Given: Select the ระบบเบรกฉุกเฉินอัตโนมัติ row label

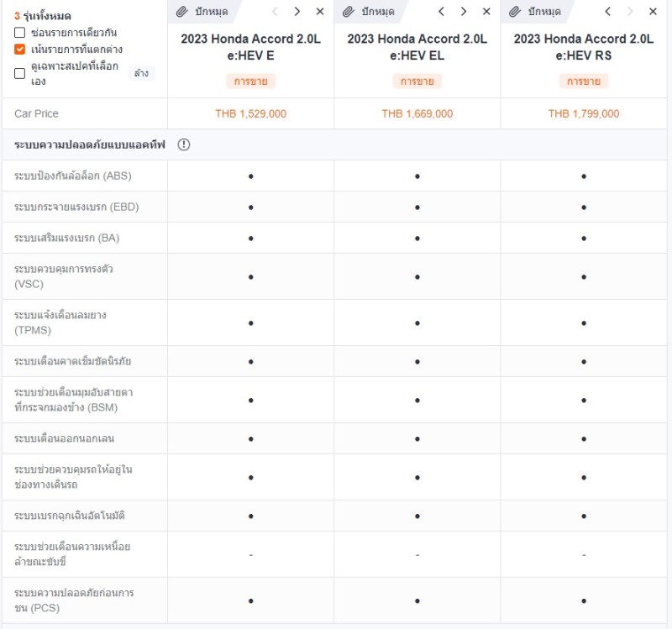Looking at the screenshot, I should tap(70, 516).
